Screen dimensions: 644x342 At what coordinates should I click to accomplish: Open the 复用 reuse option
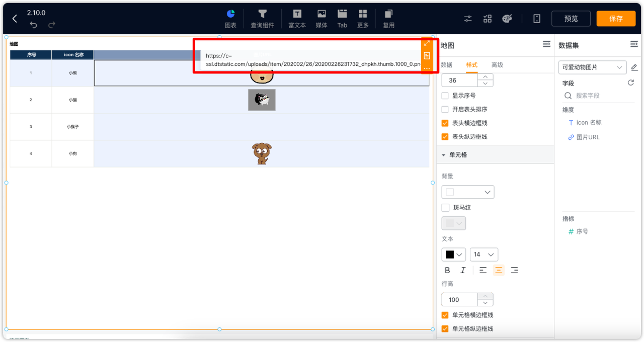pos(388,19)
